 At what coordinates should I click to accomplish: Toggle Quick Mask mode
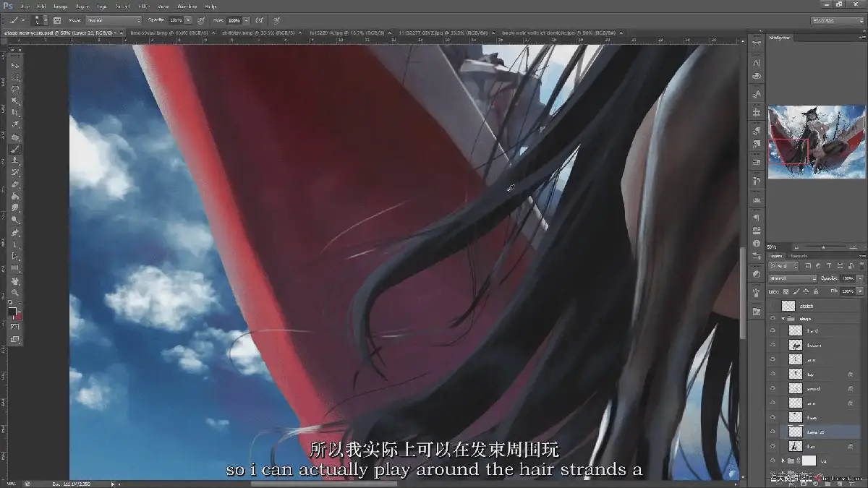click(x=16, y=328)
